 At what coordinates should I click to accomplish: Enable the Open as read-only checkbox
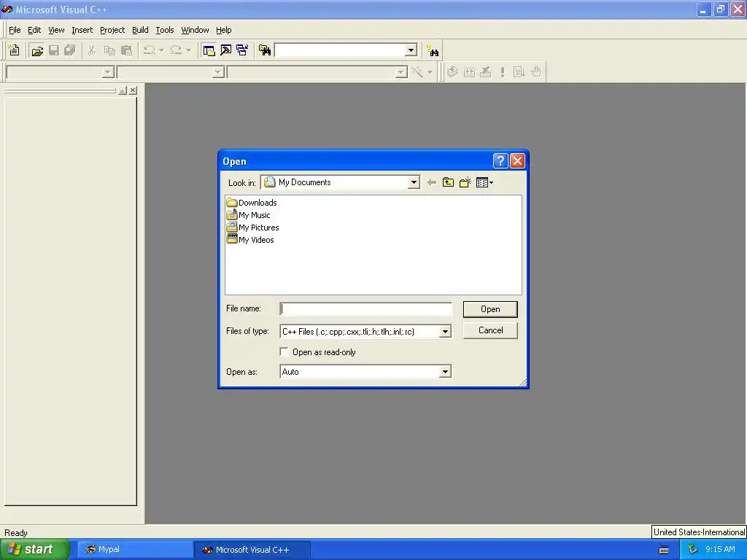285,352
